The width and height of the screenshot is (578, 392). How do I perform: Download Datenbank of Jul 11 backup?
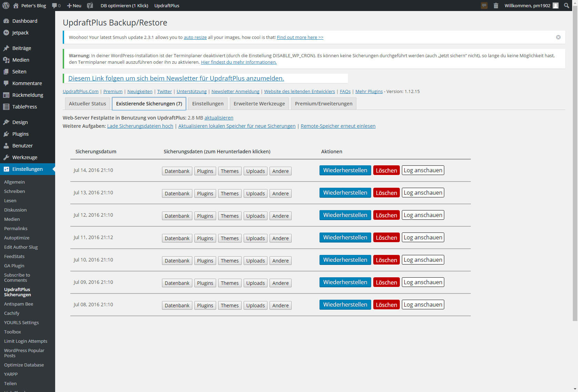coord(177,238)
